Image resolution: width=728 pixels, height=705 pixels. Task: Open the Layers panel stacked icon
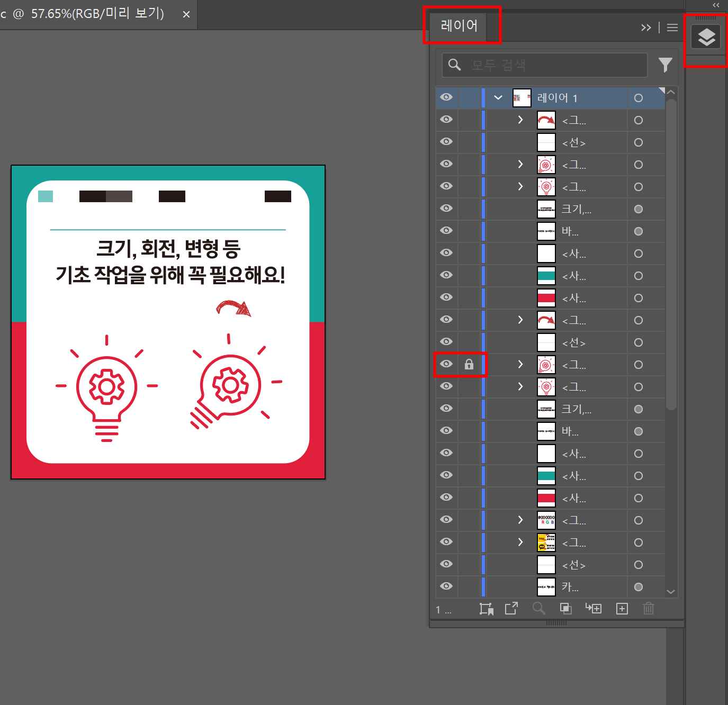pos(706,36)
